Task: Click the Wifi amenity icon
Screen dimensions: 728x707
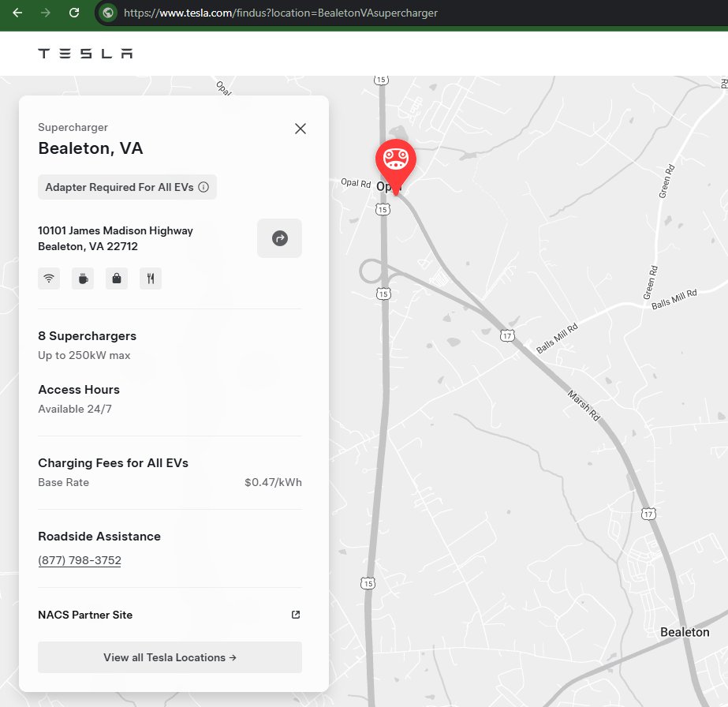Action: point(49,279)
